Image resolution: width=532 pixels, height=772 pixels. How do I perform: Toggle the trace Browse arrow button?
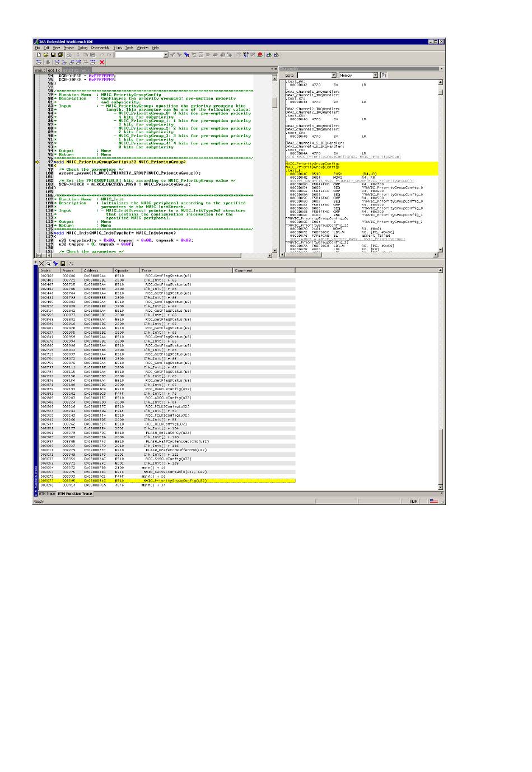pos(55,263)
